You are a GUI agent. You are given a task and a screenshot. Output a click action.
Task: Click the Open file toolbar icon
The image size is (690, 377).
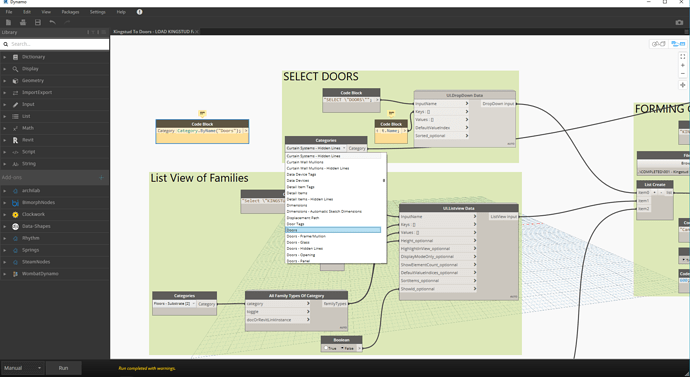(23, 22)
